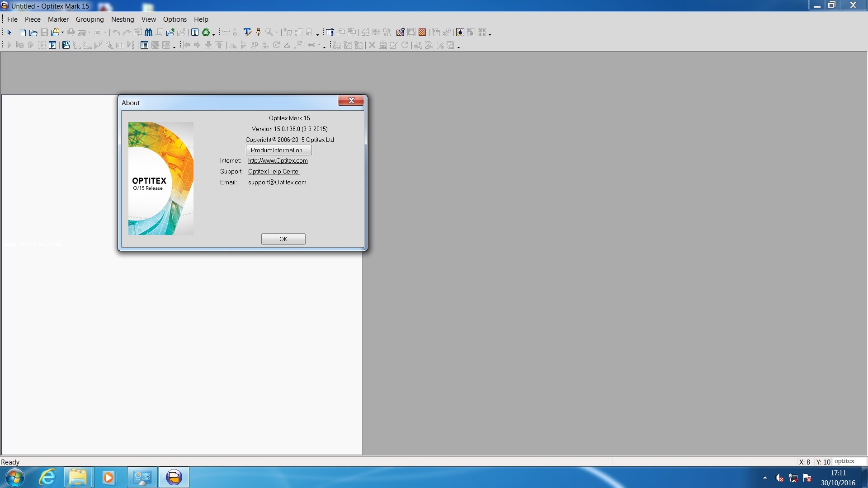Screen dimensions: 868x488
Task: Click the Y: 10 coordinate in status bar
Action: pyautogui.click(x=823, y=462)
